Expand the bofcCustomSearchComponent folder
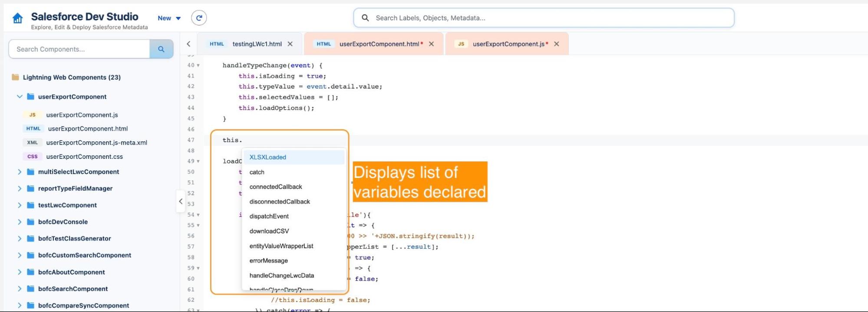 [20, 255]
